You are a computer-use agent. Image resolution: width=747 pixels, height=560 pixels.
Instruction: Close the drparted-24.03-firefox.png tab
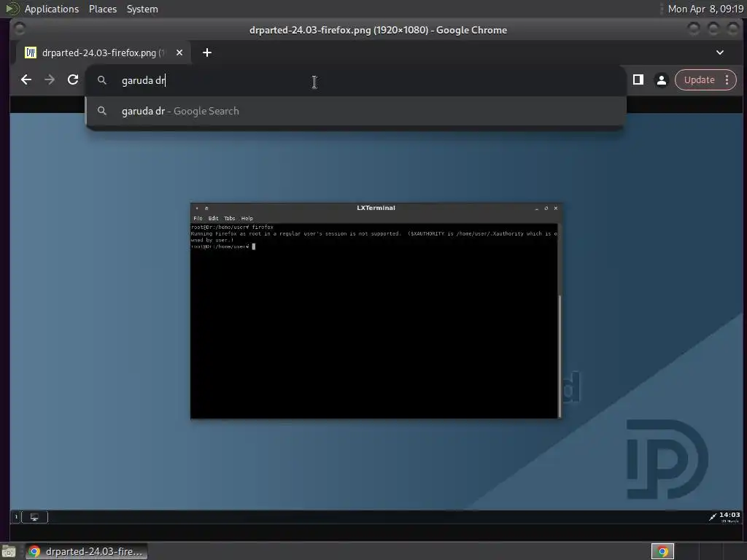(179, 52)
